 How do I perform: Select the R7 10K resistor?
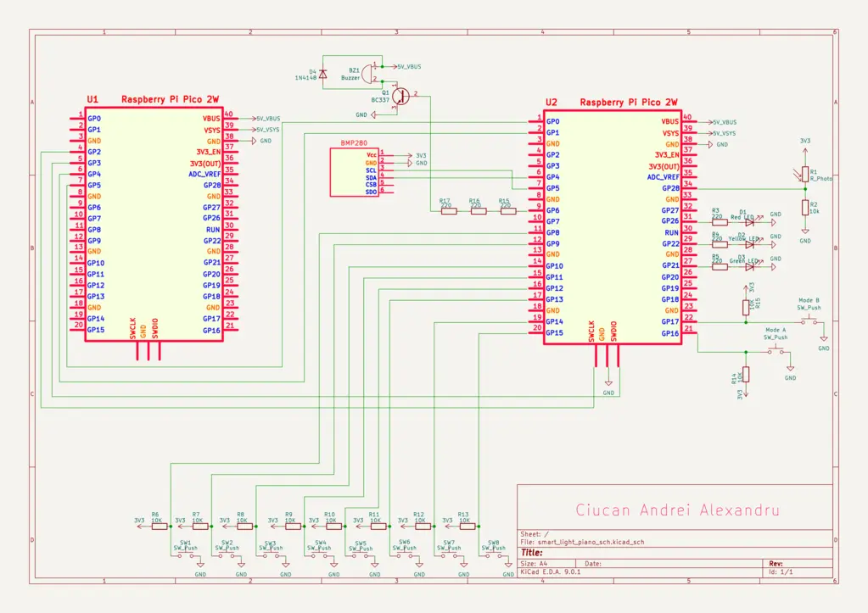tap(200, 527)
